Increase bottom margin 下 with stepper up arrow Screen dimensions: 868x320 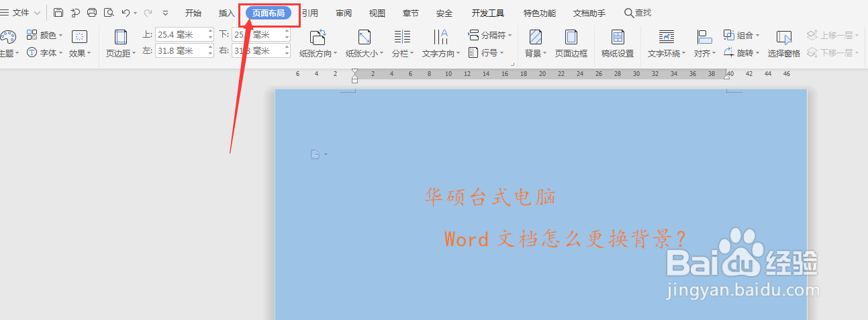point(287,32)
